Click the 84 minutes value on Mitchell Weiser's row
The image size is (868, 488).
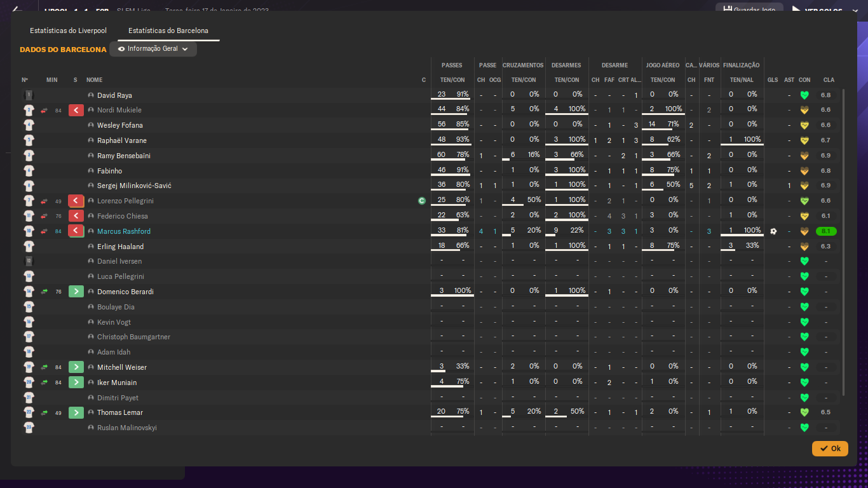click(x=58, y=367)
